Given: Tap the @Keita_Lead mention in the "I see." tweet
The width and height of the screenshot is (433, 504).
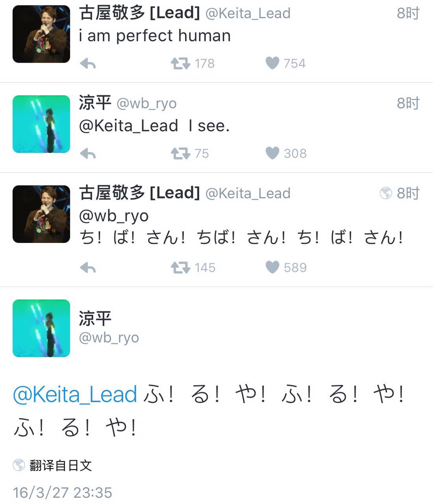Looking at the screenshot, I should pyautogui.click(x=128, y=126).
